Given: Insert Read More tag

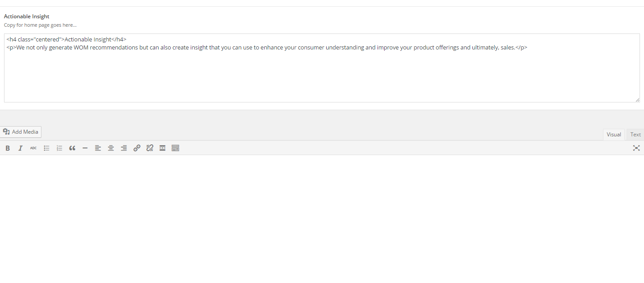Looking at the screenshot, I should point(163,148).
